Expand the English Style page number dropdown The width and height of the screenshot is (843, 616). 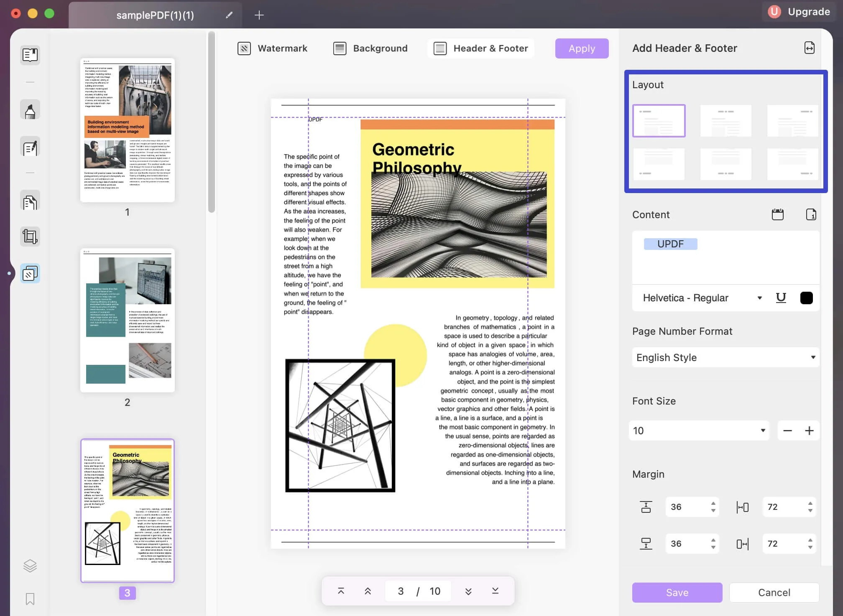pyautogui.click(x=725, y=357)
